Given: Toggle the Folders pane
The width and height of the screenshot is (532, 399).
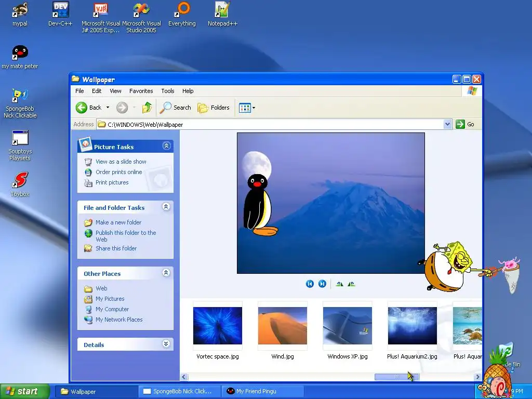Looking at the screenshot, I should pyautogui.click(x=214, y=108).
